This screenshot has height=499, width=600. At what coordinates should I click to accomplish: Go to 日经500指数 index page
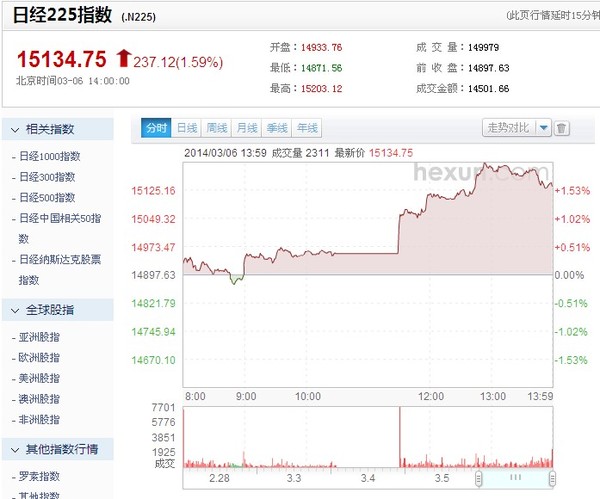47,197
